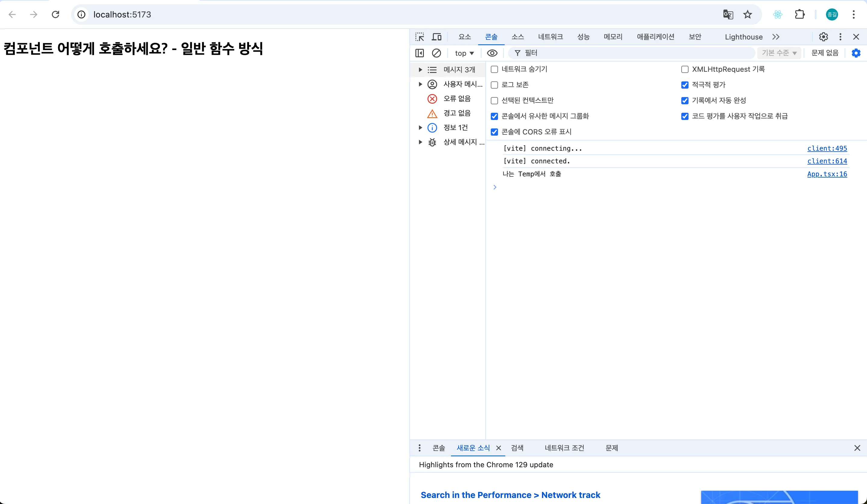The height and width of the screenshot is (504, 867).
Task: Enable the 로그 보존 checkbox
Action: (x=494, y=85)
